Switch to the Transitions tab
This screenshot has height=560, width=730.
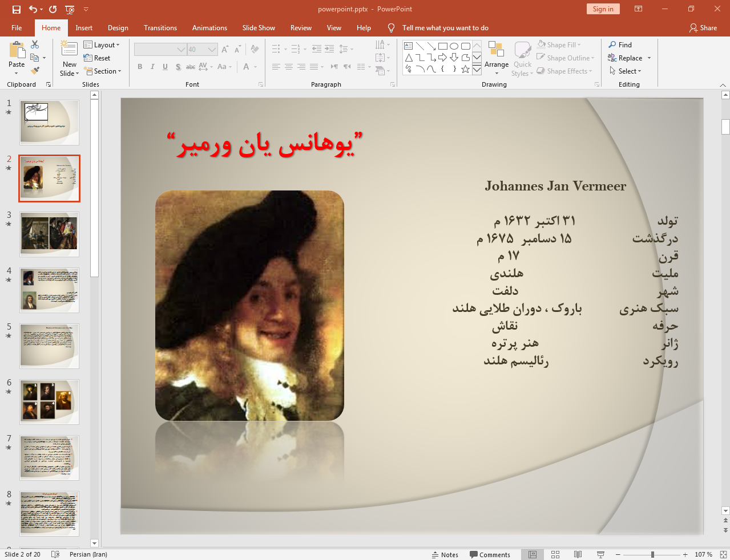160,27
